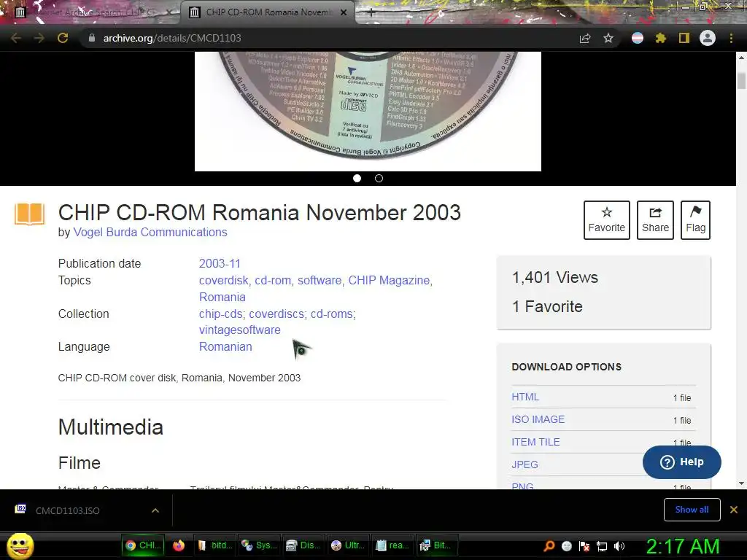Image resolution: width=747 pixels, height=560 pixels.
Task: Switch to the Internet Archive Search tab
Action: click(x=91, y=12)
